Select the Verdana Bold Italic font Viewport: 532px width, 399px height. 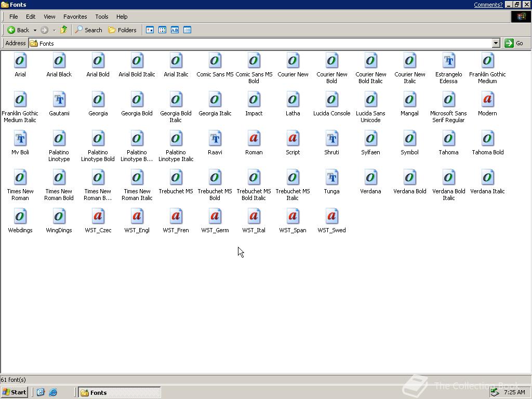click(448, 178)
